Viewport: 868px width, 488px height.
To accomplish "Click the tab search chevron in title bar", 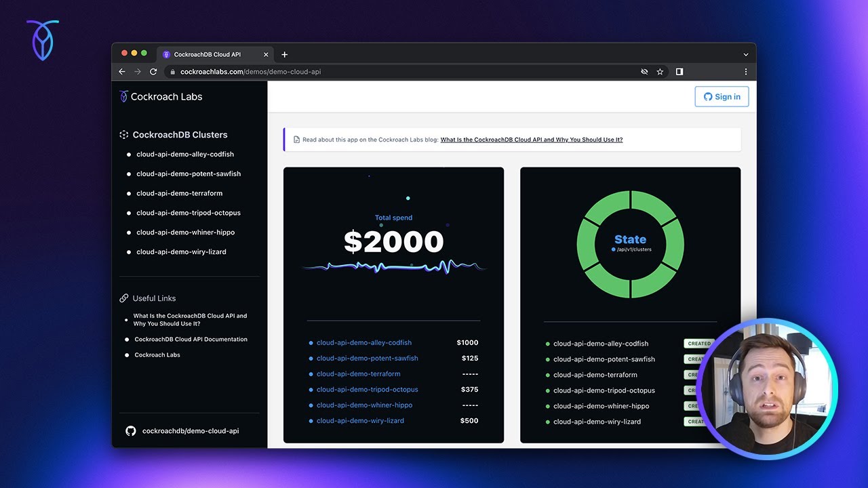I will [x=746, y=55].
